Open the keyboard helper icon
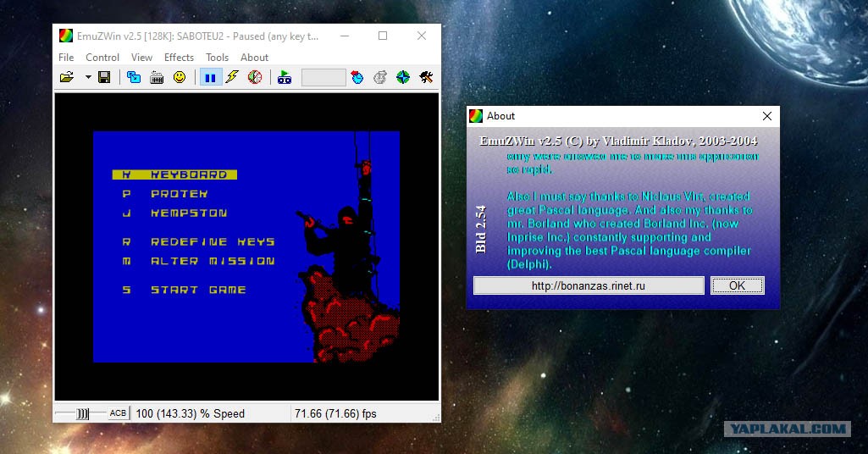Viewport: 868px width, 454px height. tap(157, 78)
